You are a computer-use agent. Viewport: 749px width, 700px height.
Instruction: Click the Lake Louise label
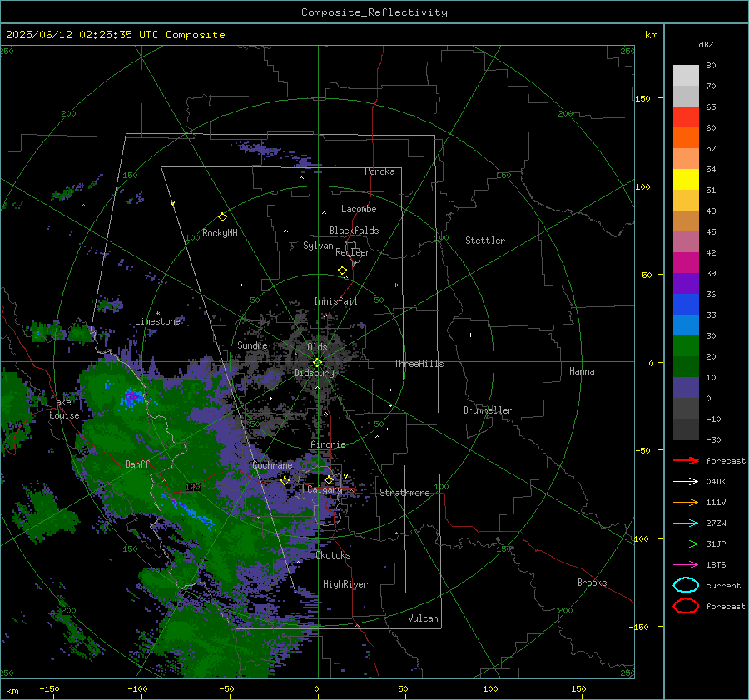[64, 409]
